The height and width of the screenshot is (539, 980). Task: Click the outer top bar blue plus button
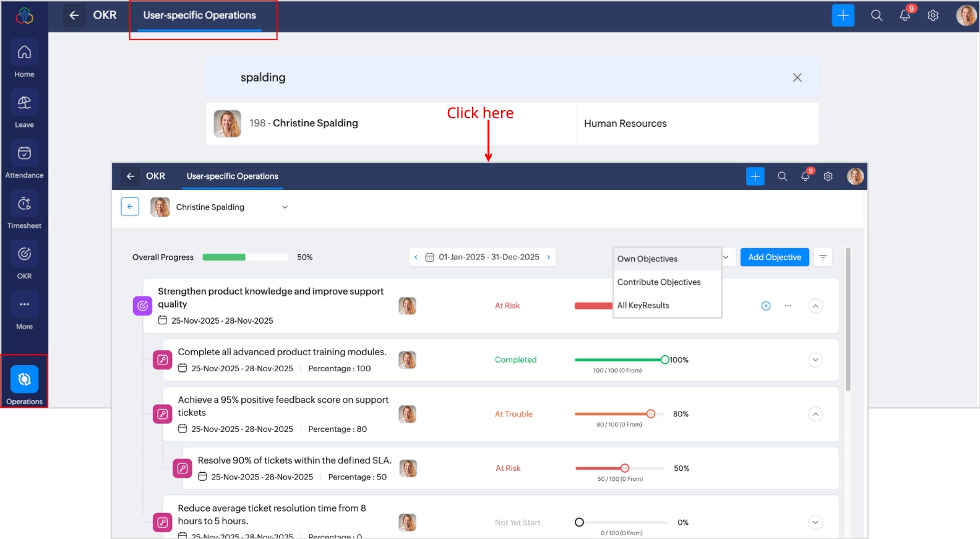click(x=843, y=15)
